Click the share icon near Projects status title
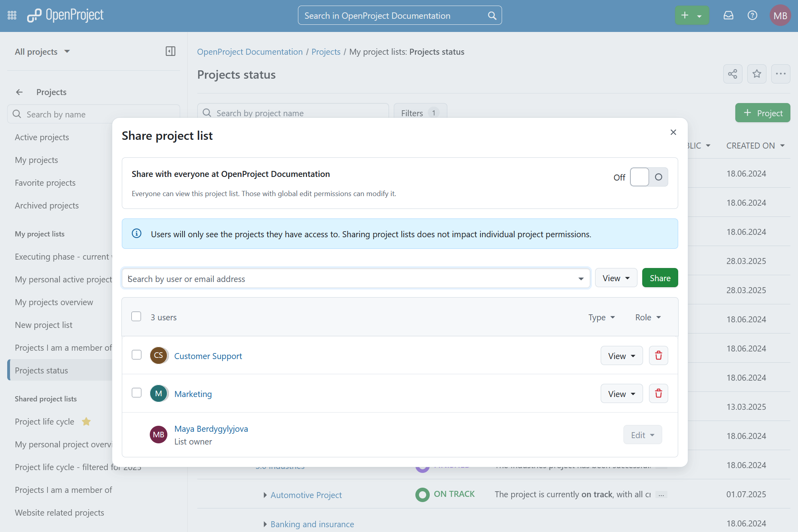The height and width of the screenshot is (532, 798). click(732, 74)
